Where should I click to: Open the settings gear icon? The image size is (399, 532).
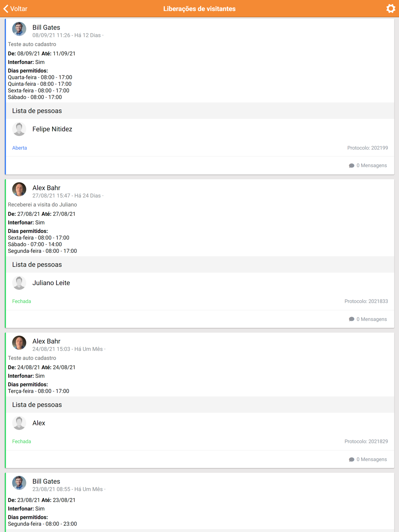coord(391,8)
